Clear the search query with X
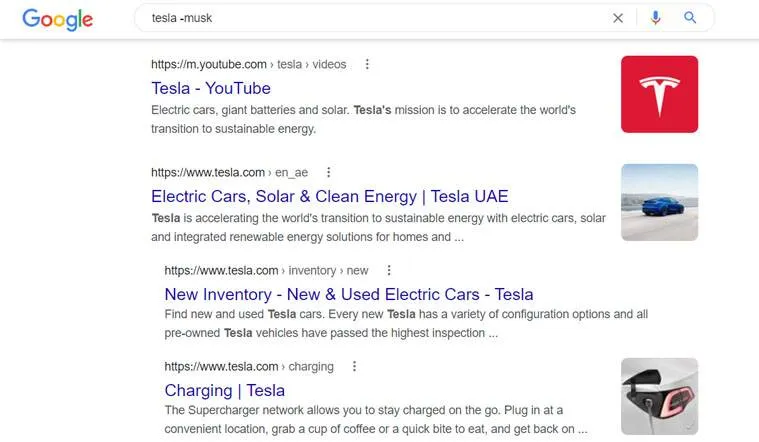This screenshot has height=442, width=759. pyautogui.click(x=618, y=18)
